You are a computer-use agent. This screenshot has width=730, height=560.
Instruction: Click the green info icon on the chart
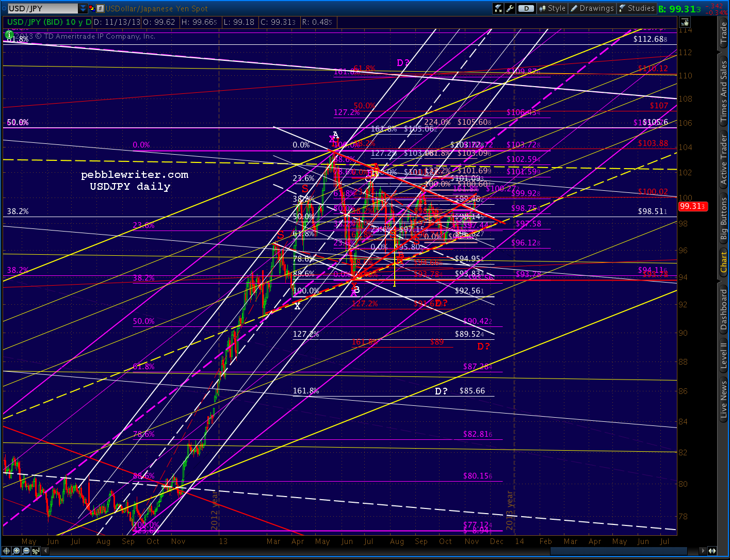point(9,35)
